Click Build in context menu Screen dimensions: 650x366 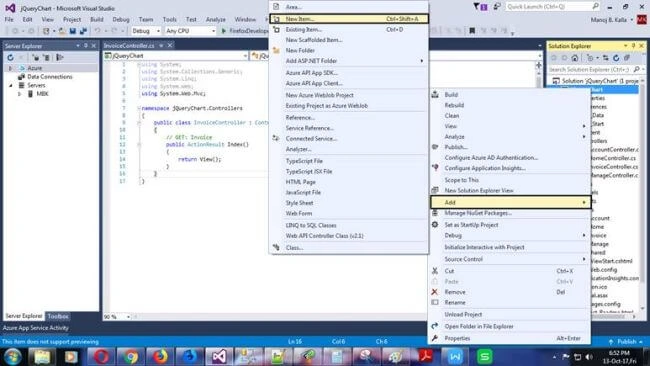pos(509,95)
